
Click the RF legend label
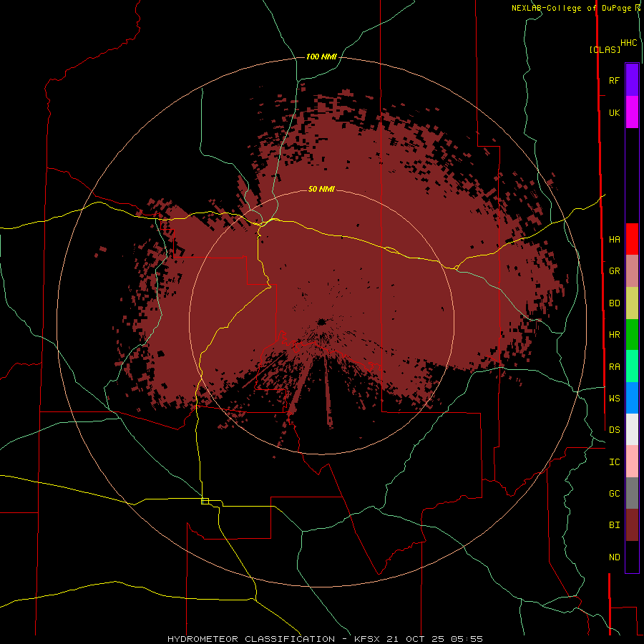click(614, 80)
